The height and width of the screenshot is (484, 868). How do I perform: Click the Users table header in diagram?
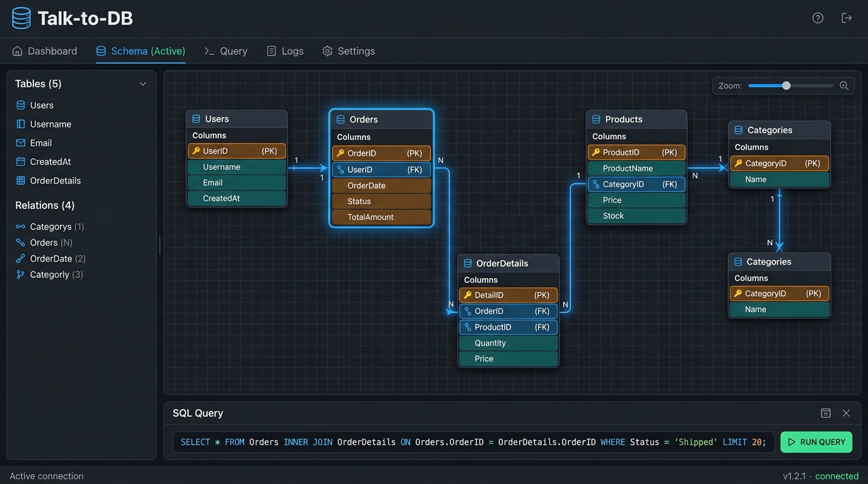pyautogui.click(x=237, y=118)
